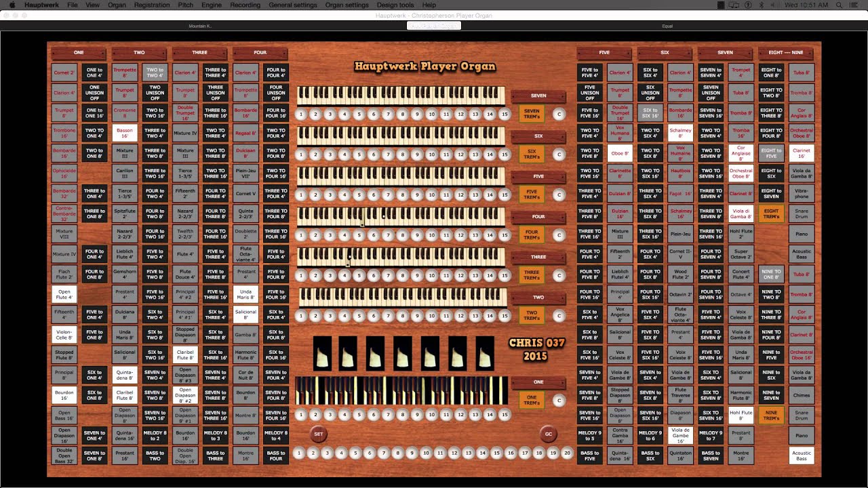The image size is (868, 488).
Task: Open the Registration menu
Action: click(152, 5)
